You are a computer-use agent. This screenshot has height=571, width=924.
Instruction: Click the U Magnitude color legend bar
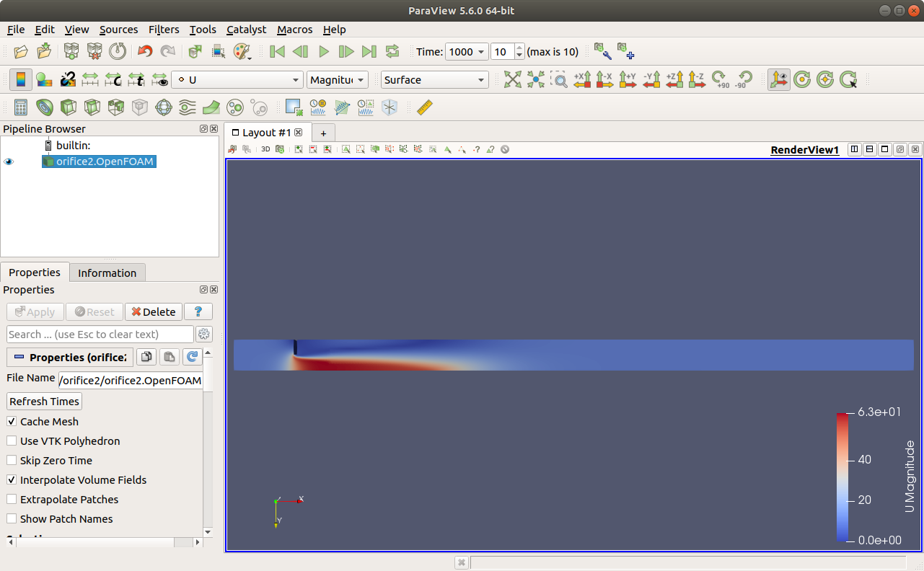(842, 477)
